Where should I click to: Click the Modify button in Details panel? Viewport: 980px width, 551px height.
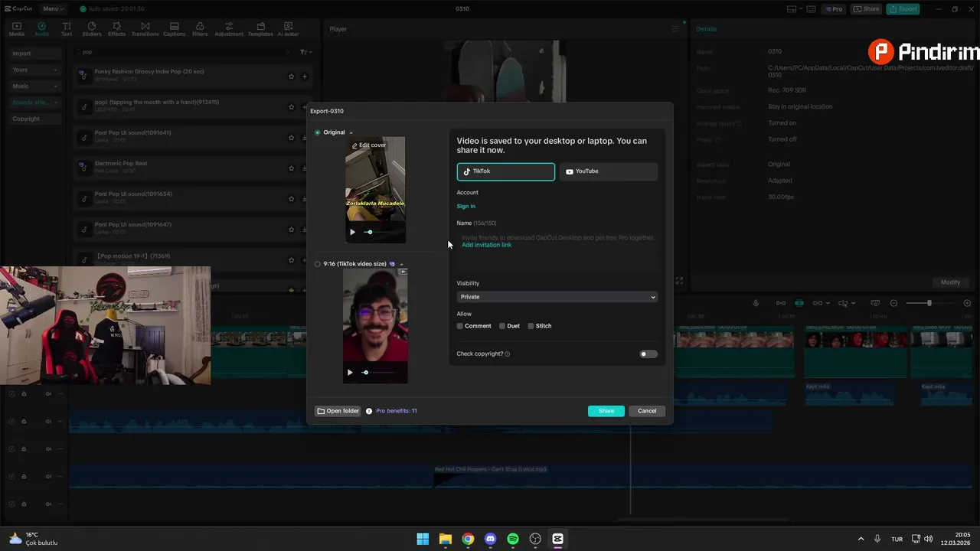[x=950, y=282]
